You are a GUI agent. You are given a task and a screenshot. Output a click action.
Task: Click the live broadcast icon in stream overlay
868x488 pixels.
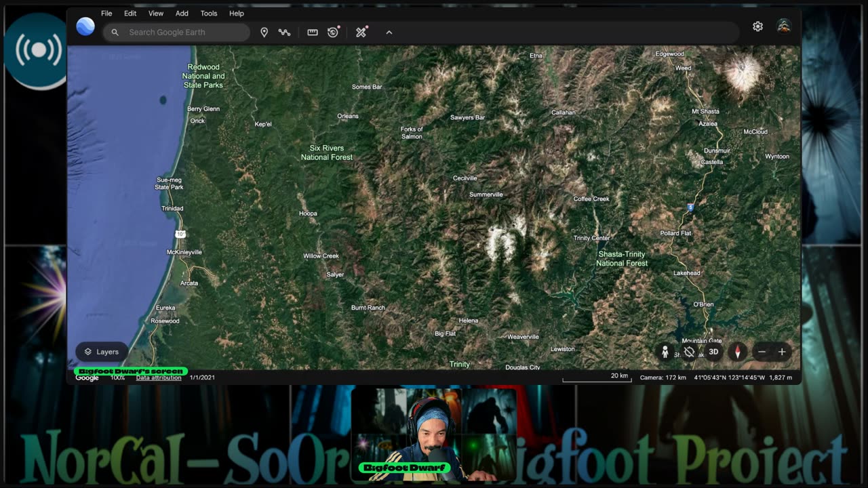coord(39,49)
